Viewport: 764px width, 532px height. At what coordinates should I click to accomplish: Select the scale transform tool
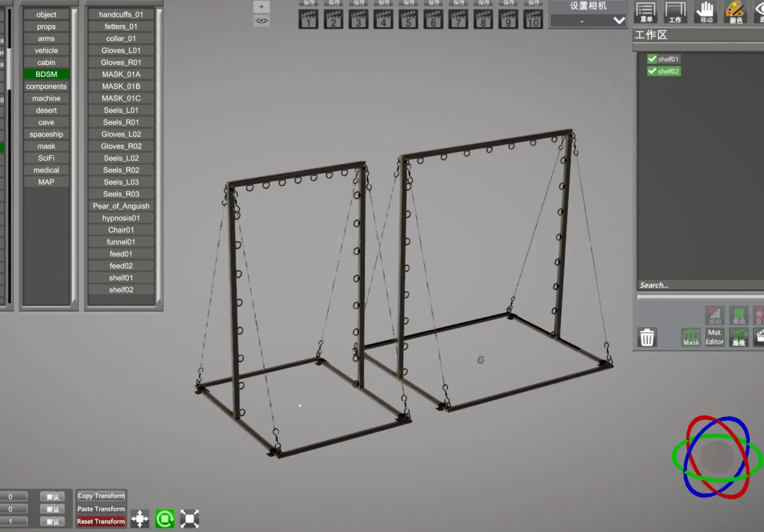(190, 519)
